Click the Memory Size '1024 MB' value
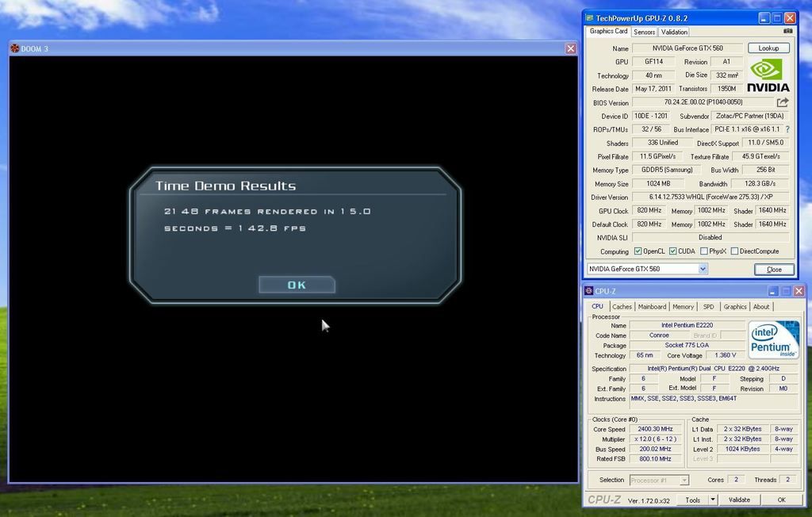This screenshot has height=517, width=812. click(657, 183)
